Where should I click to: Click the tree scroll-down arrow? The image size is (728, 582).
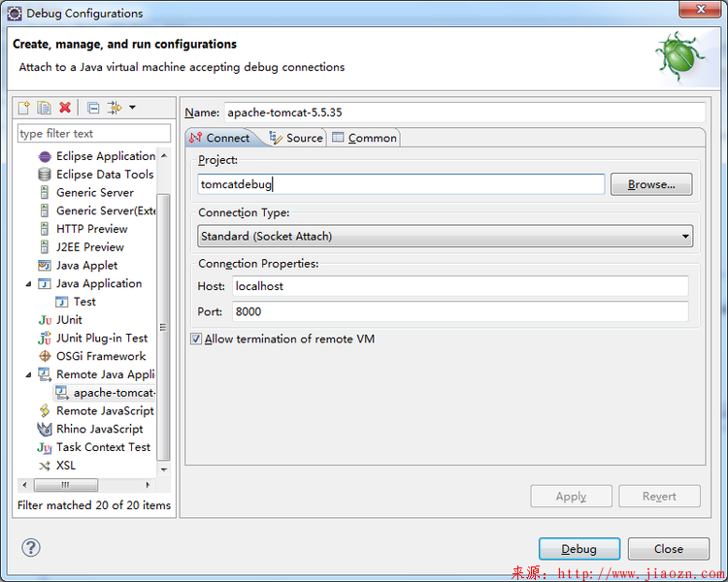pos(163,469)
